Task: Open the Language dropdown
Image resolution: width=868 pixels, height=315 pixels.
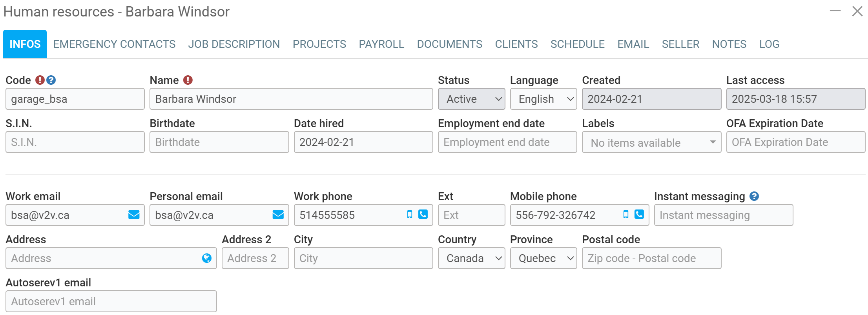Action: pyautogui.click(x=543, y=99)
